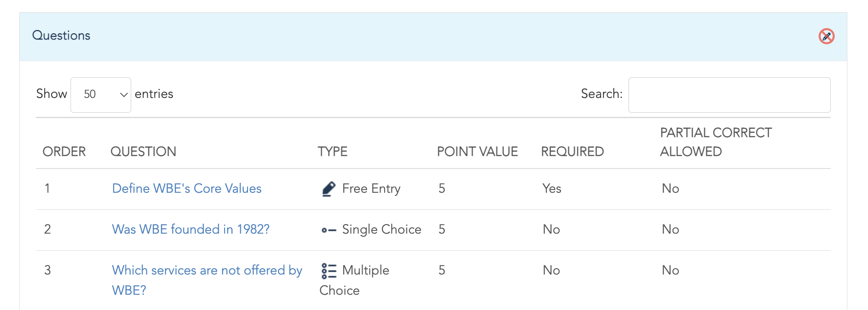The width and height of the screenshot is (868, 310).
Task: Click the Yes required value in row 1
Action: pos(552,188)
